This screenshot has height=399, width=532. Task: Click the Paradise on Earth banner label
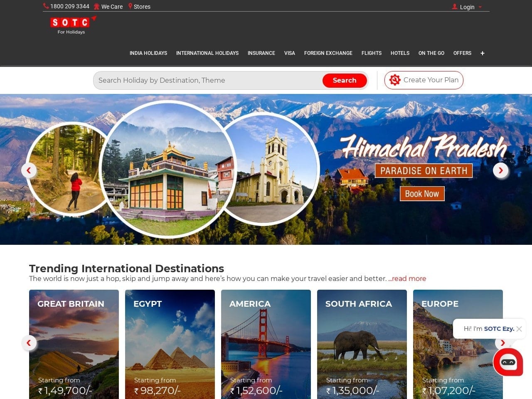click(424, 171)
